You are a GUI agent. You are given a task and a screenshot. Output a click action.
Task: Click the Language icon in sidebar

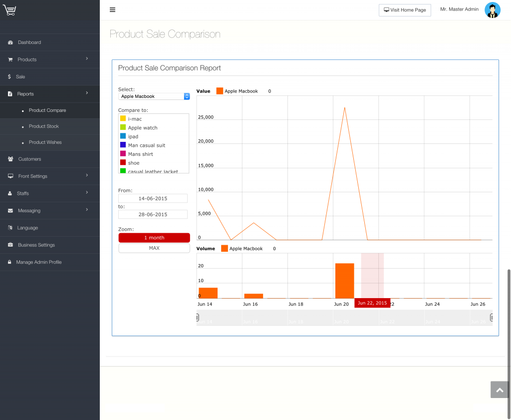point(10,228)
